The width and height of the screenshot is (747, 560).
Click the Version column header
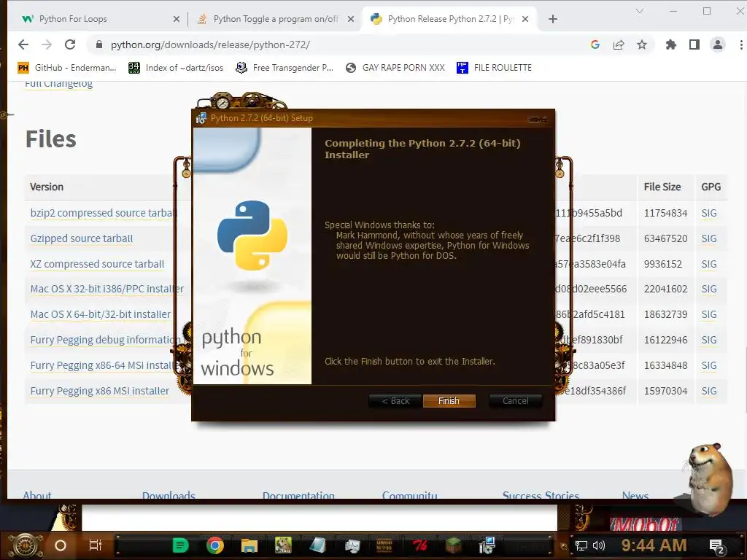tap(47, 187)
